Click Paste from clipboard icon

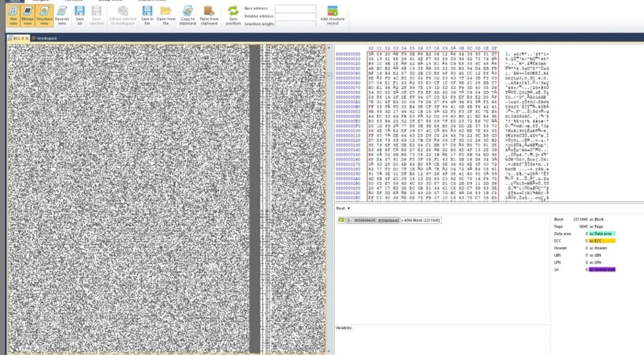[x=208, y=15]
